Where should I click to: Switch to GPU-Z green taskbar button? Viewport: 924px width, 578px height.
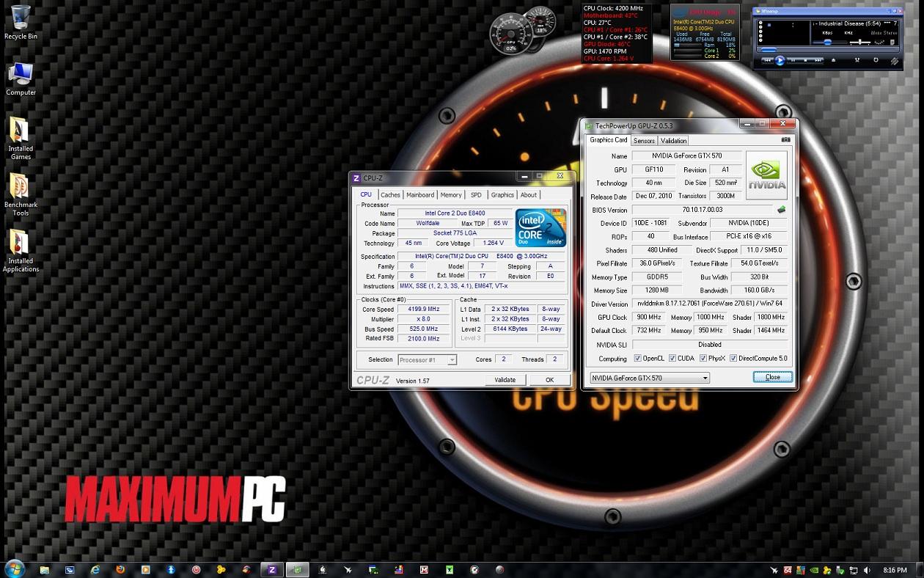click(x=298, y=569)
